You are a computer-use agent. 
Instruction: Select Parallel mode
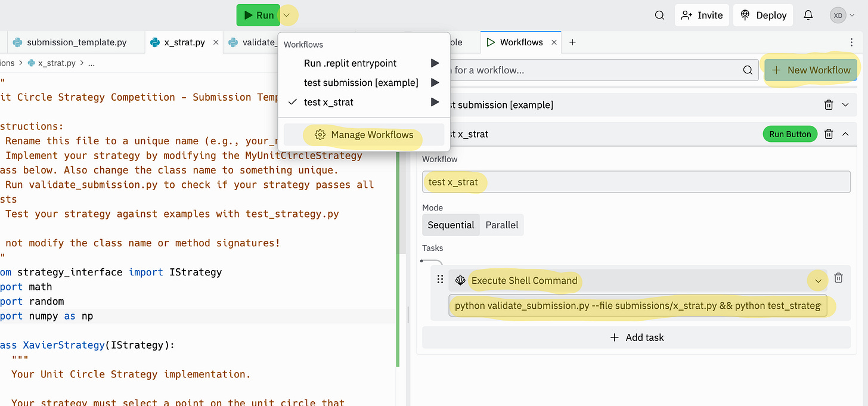coord(502,225)
